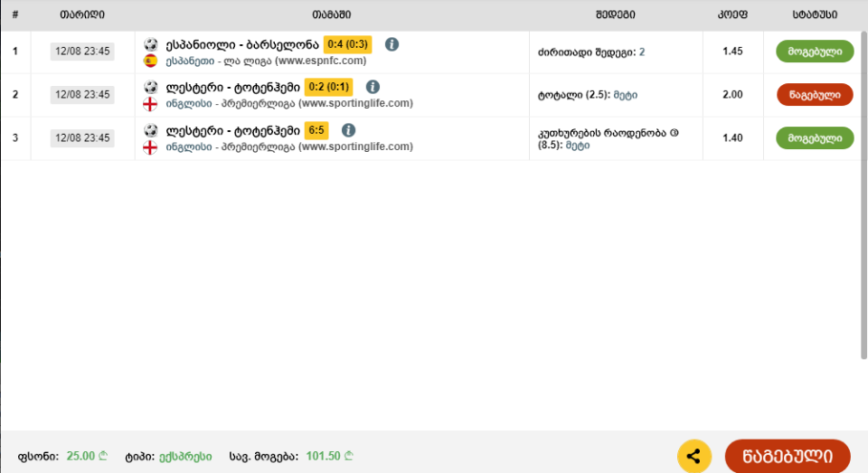Click the stake amount 25.00
The width and height of the screenshot is (868, 473).
(x=87, y=456)
